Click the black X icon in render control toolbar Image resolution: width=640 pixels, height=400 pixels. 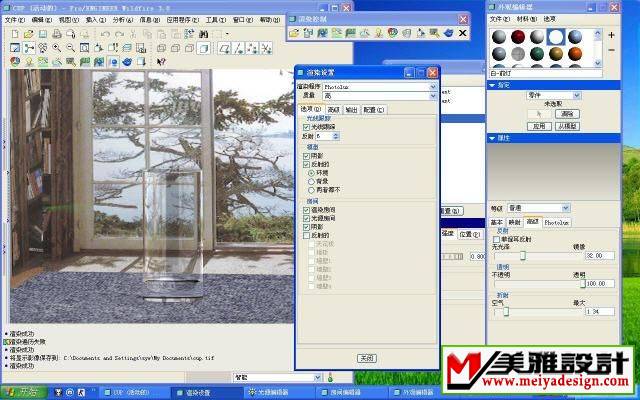click(462, 33)
